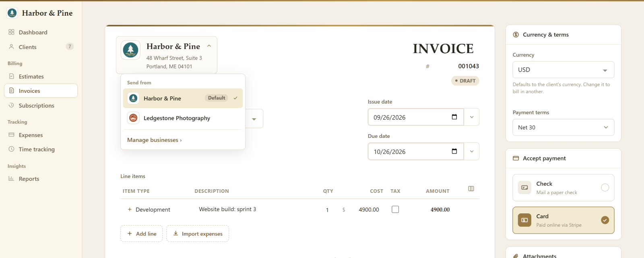Image resolution: width=644 pixels, height=258 pixels.
Task: Edit the invoice number 001043
Action: pyautogui.click(x=469, y=66)
